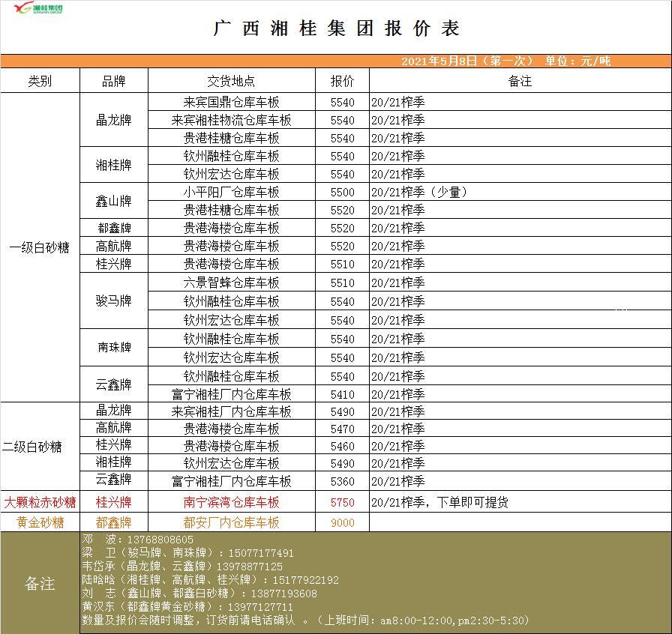Click the 南宁滨湾仓库车板 delivery cell
The width and height of the screenshot is (672, 634).
click(x=231, y=502)
